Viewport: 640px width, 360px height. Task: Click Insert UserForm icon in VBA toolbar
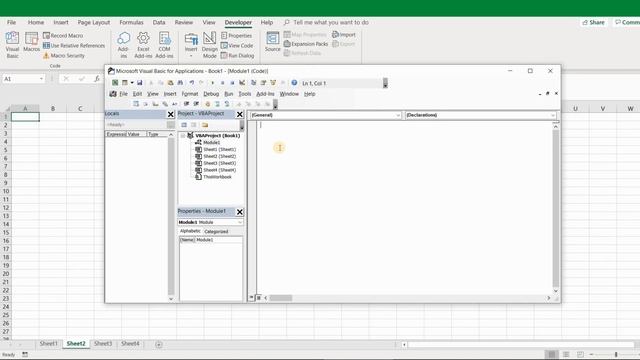124,83
